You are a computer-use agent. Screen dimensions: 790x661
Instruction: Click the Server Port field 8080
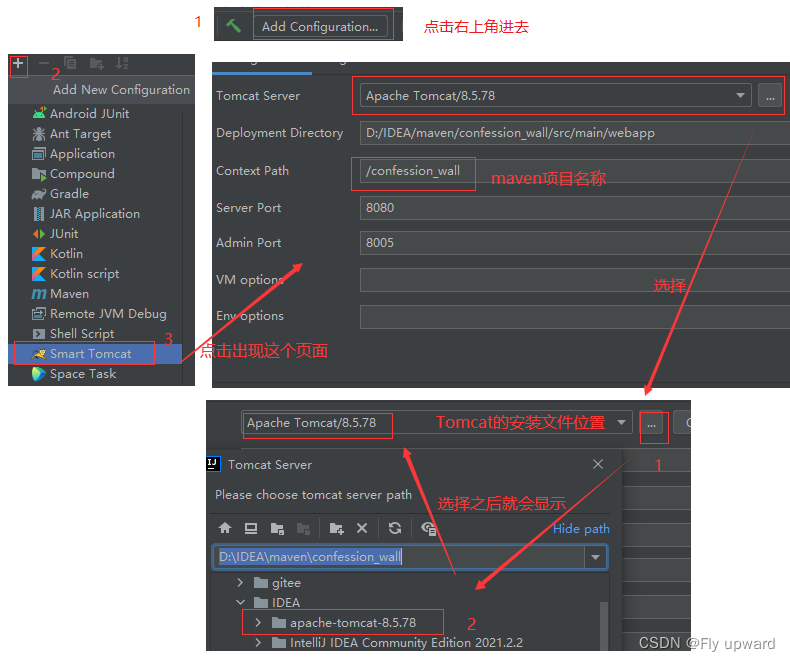(x=575, y=208)
